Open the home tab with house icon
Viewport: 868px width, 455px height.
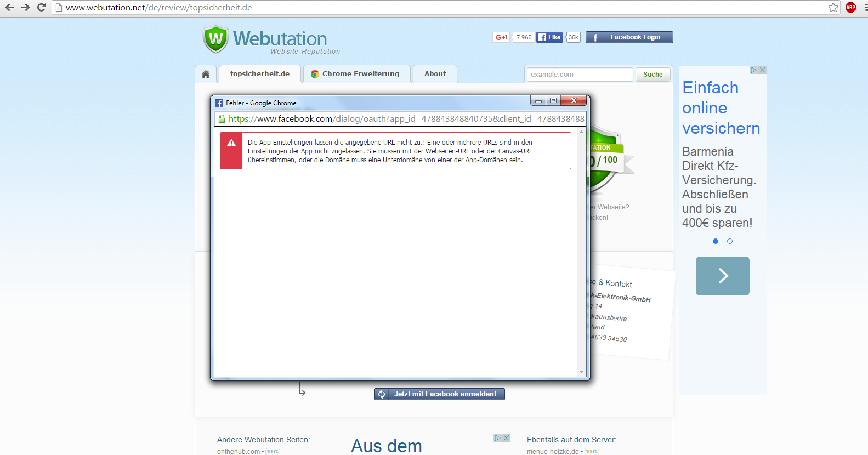(x=206, y=74)
